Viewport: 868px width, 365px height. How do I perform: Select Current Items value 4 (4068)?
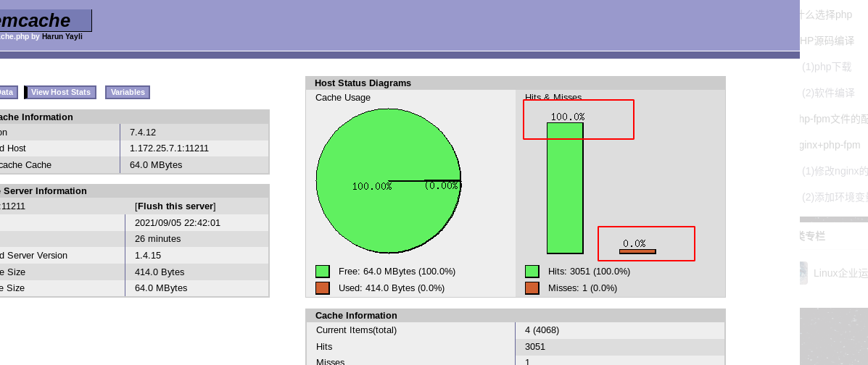coord(542,330)
